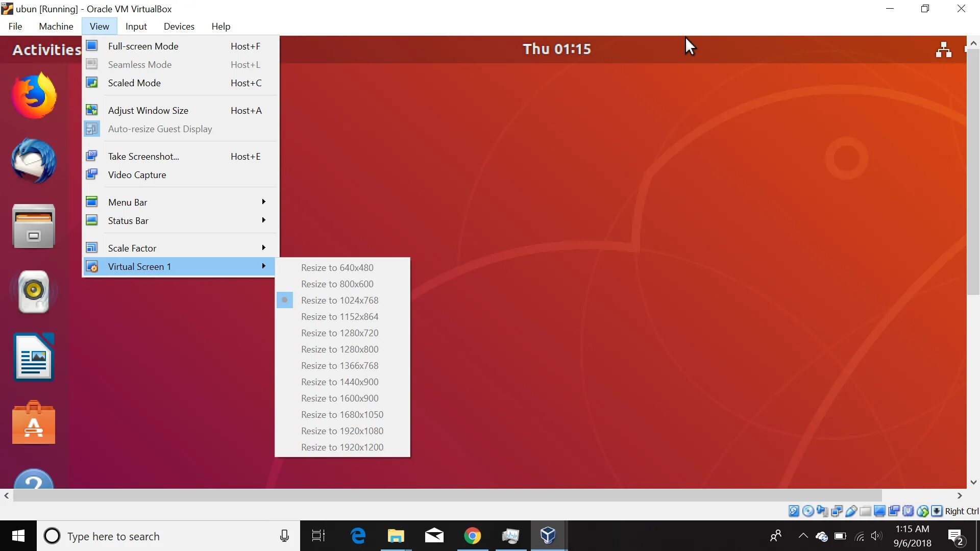Close the open View menu
980x551 pixels.
coord(100,27)
